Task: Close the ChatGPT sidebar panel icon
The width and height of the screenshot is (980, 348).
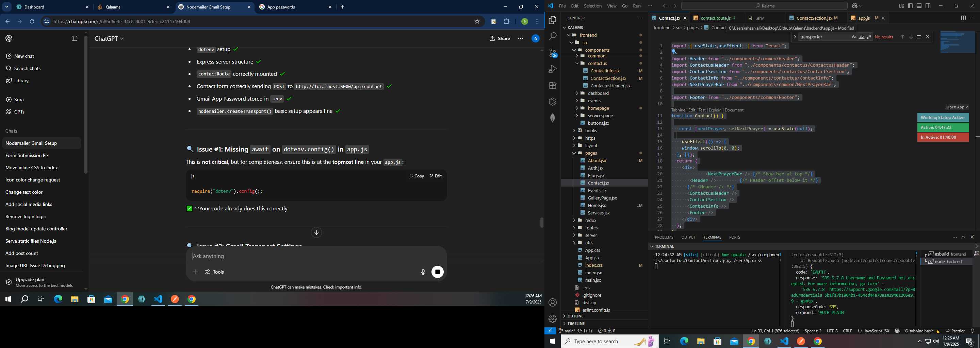Action: 75,38
